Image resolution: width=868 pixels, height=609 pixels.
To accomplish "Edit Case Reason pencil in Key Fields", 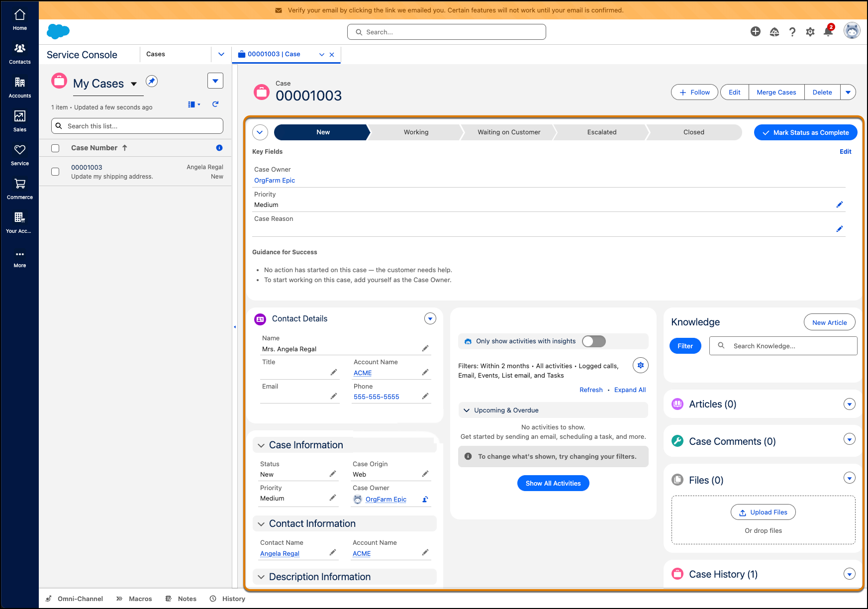I will tap(840, 229).
